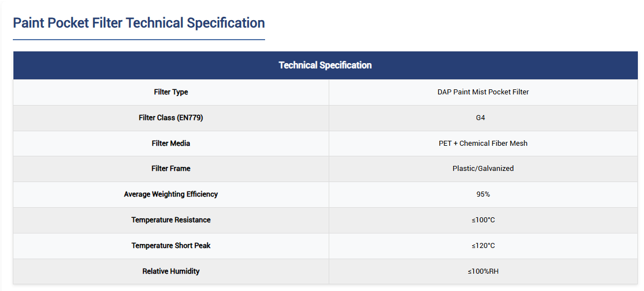Select the Filter Media label cell

pyautogui.click(x=171, y=144)
